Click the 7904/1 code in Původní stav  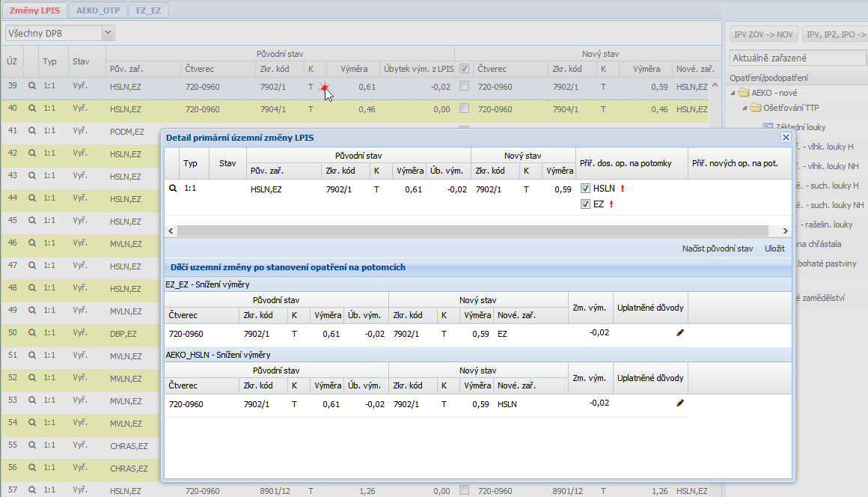(273, 109)
